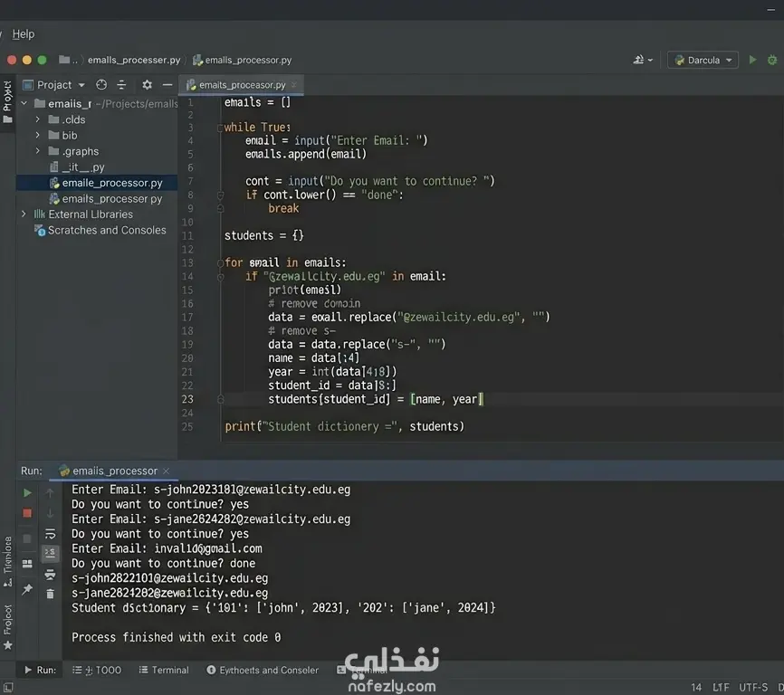The image size is (784, 695).
Task: Click the gray square icon below the stop button
Action: [x=27, y=538]
